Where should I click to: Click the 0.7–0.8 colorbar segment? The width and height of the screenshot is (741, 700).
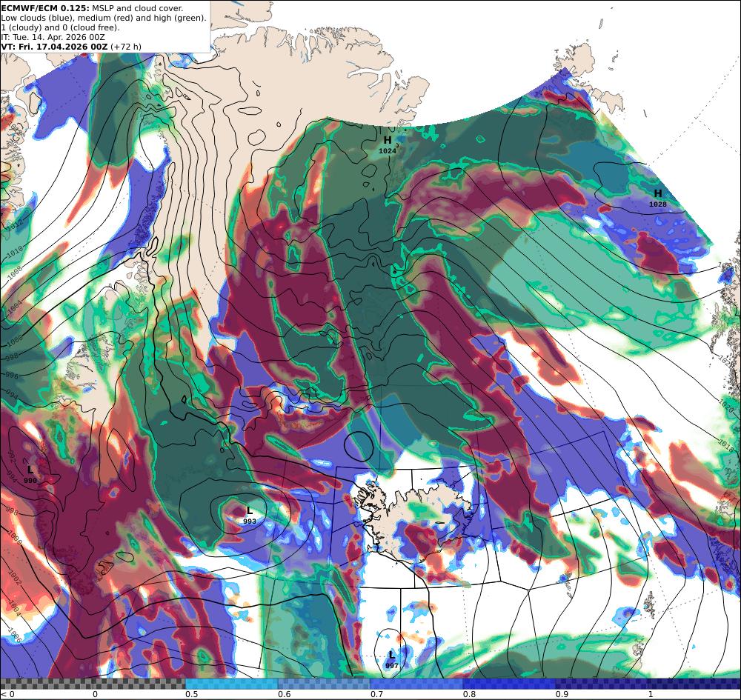416,684
